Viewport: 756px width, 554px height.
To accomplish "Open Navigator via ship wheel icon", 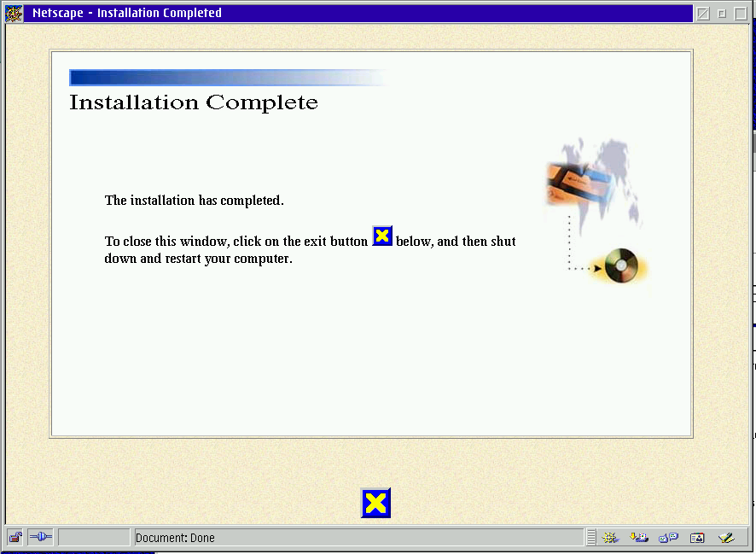I will [610, 537].
